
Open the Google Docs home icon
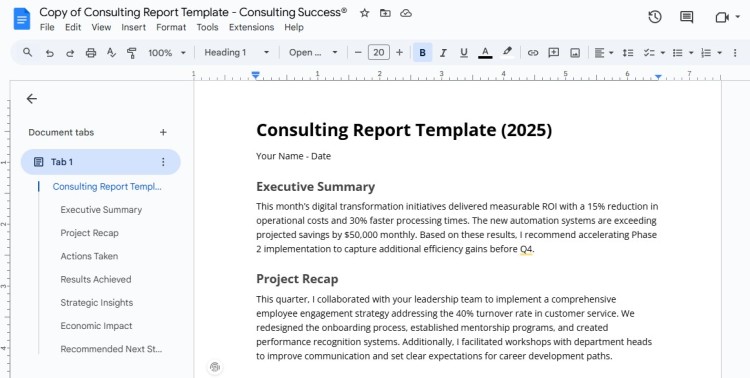click(22, 19)
